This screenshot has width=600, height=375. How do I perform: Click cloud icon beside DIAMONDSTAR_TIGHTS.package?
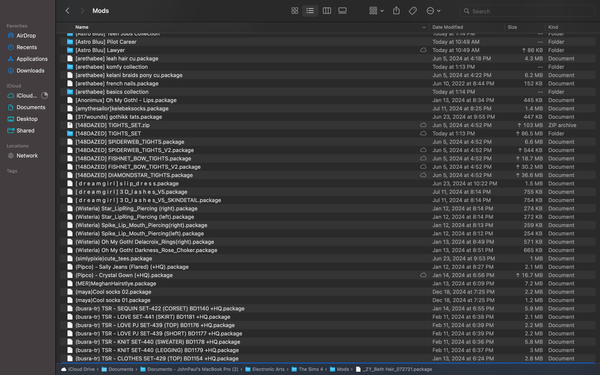423,175
